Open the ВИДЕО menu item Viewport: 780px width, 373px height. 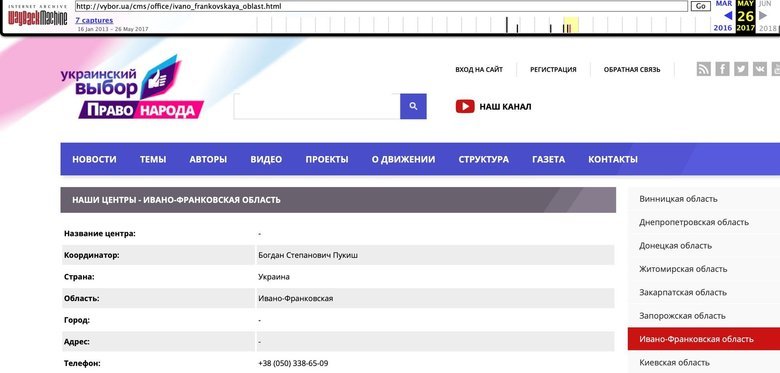(x=266, y=159)
